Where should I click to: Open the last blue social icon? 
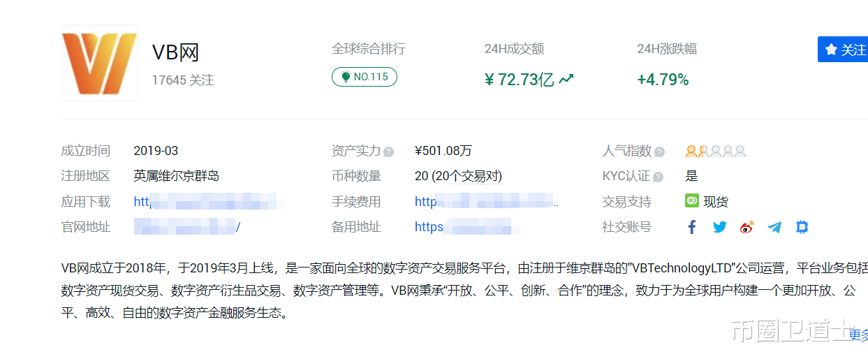click(x=802, y=227)
